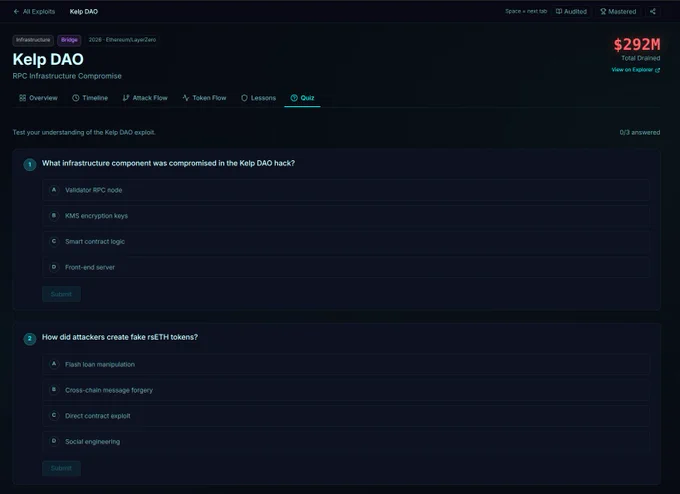The height and width of the screenshot is (494, 680).
Task: Mark exploit as Mastered
Action: tap(618, 12)
